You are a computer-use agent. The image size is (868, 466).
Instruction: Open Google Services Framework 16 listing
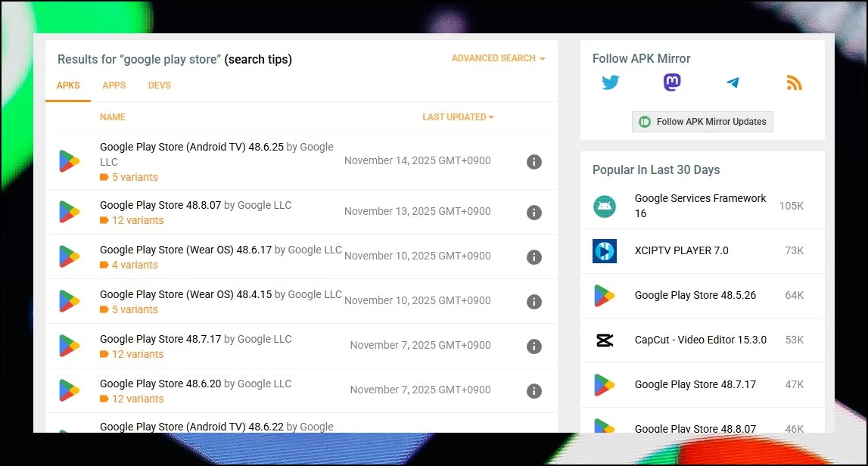pos(700,206)
